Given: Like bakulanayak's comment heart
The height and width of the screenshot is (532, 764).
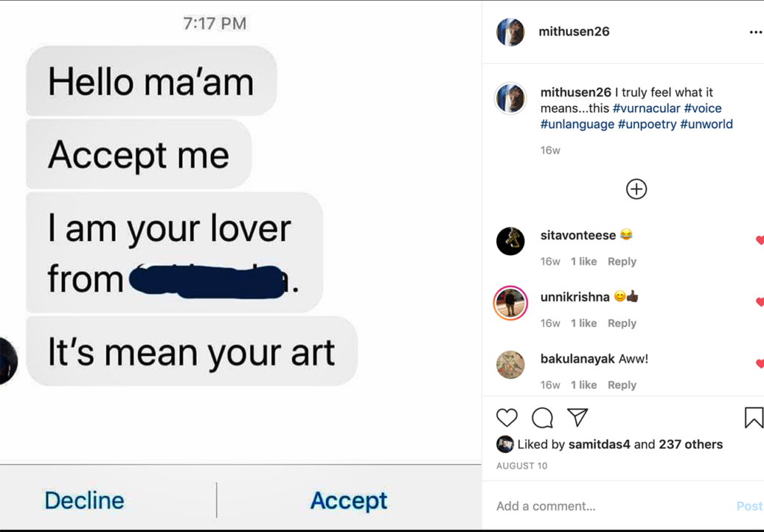Looking at the screenshot, I should (x=760, y=364).
